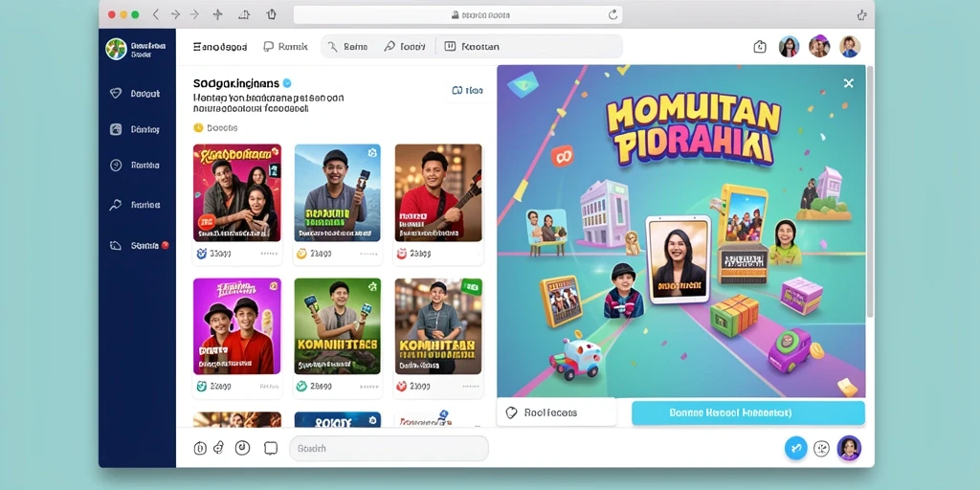Reload the page with the refresh icon

[x=613, y=14]
